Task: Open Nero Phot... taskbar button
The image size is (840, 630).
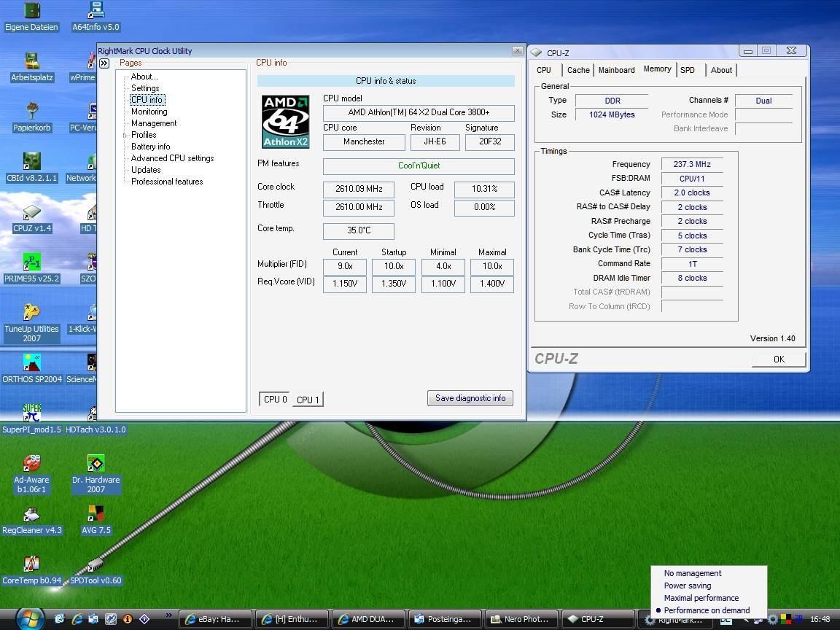Action: point(521,619)
